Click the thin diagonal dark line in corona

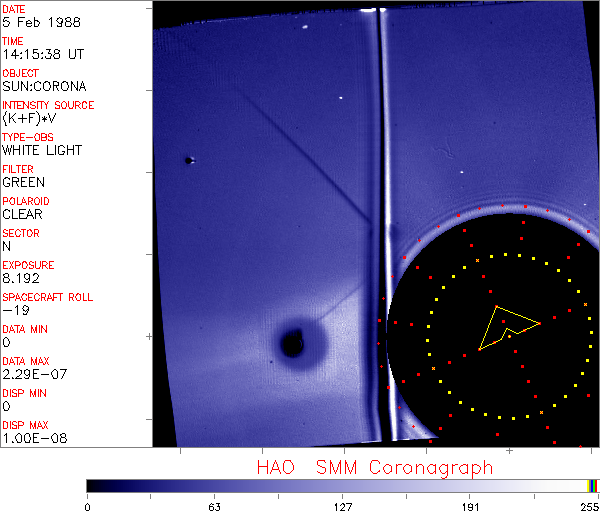(x=300, y=160)
